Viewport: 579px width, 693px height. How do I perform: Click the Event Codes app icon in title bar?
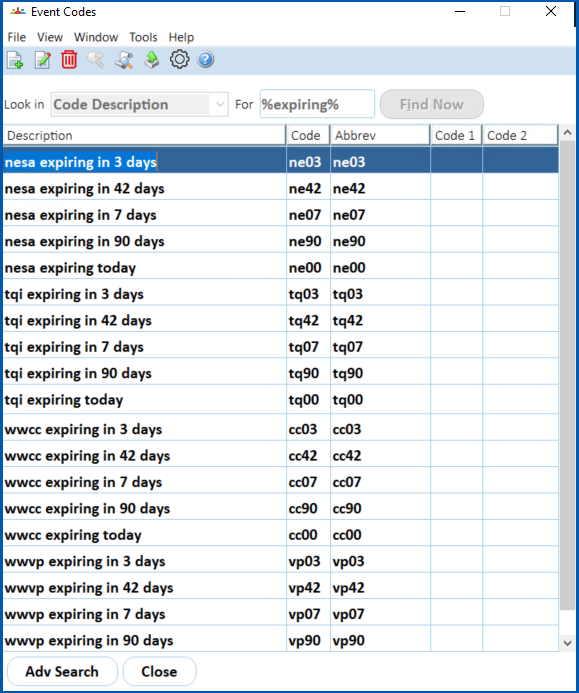[18, 11]
